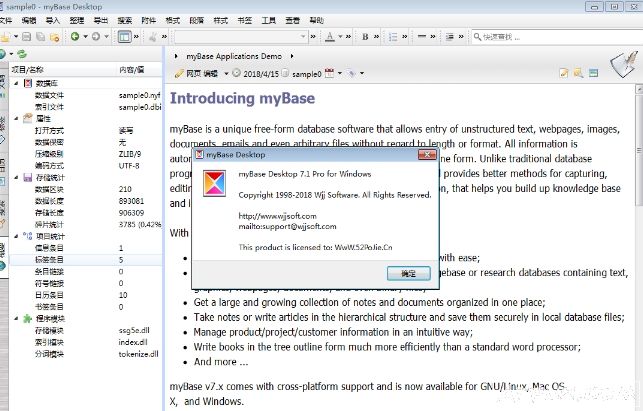Open the 搜索 menu
Viewport: 643px width, 411px height.
pos(125,21)
